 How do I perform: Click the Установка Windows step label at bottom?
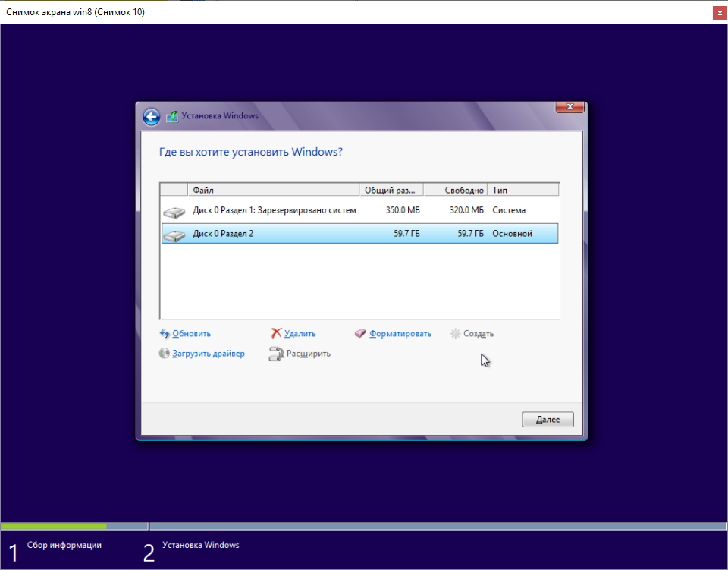[200, 545]
